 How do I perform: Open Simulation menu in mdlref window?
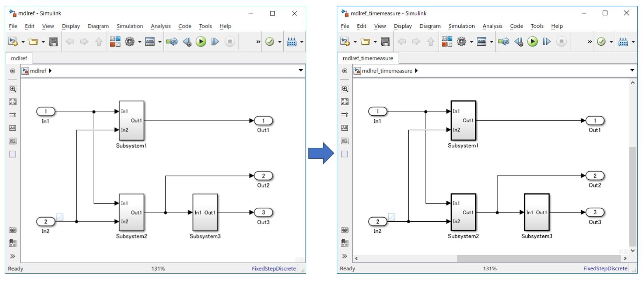130,26
